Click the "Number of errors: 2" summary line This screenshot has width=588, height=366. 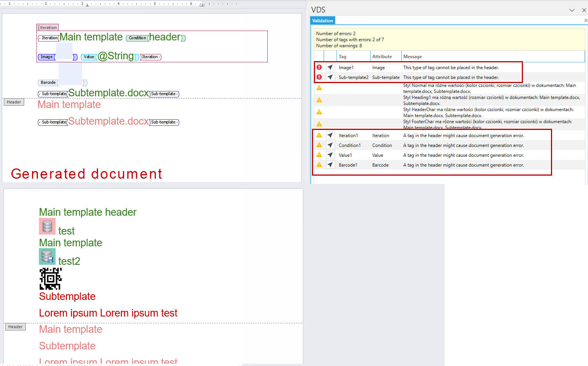(336, 34)
